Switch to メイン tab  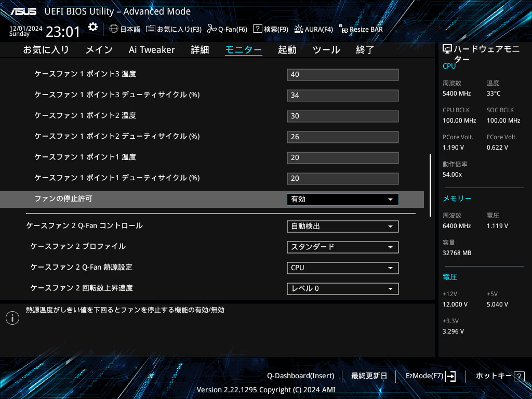[x=99, y=50]
